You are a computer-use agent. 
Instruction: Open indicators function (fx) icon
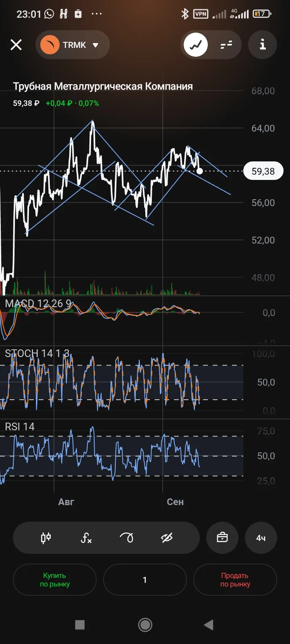86,538
